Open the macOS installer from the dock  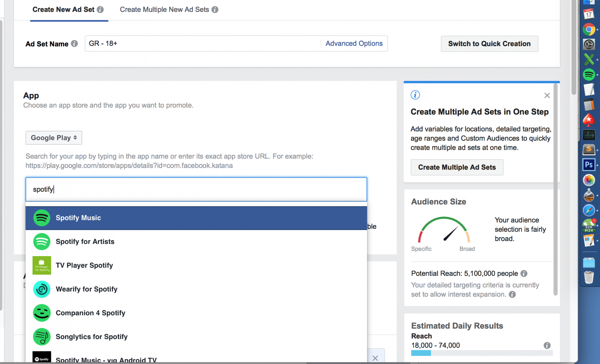[x=589, y=195]
